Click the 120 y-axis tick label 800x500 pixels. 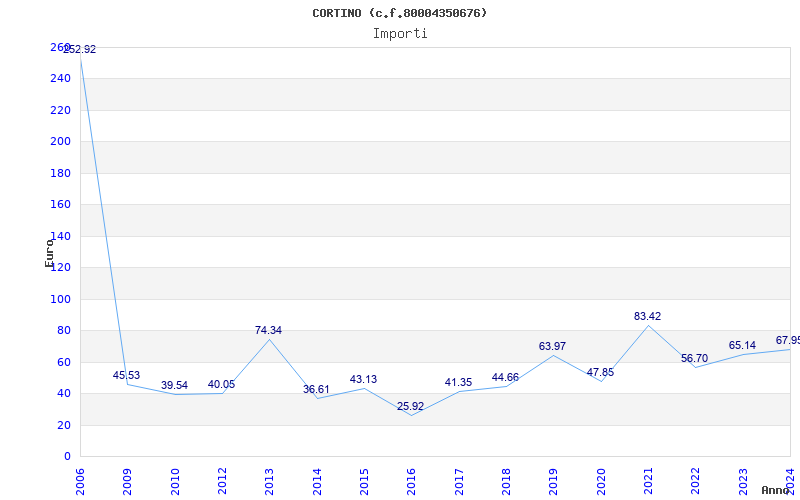tap(60, 268)
